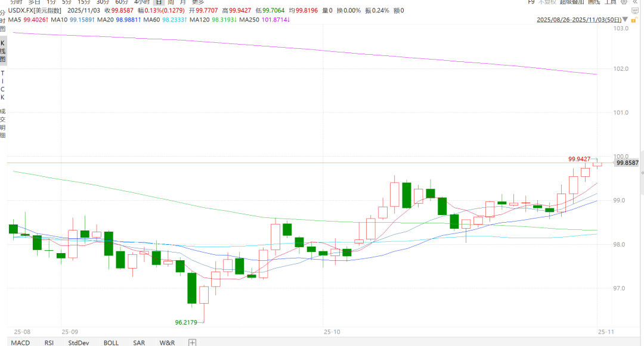Open the chart settings gear icon
This screenshot has width=644, height=346.
[x=624, y=2]
